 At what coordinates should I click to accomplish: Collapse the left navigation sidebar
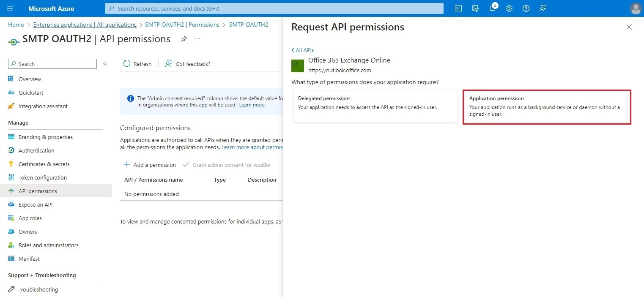coord(105,64)
